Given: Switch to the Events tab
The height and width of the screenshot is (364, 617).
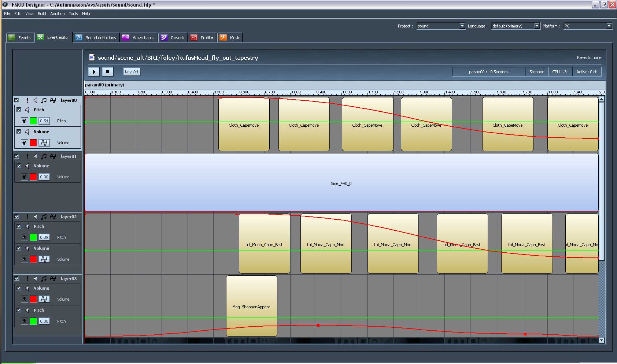Looking at the screenshot, I should (x=20, y=38).
